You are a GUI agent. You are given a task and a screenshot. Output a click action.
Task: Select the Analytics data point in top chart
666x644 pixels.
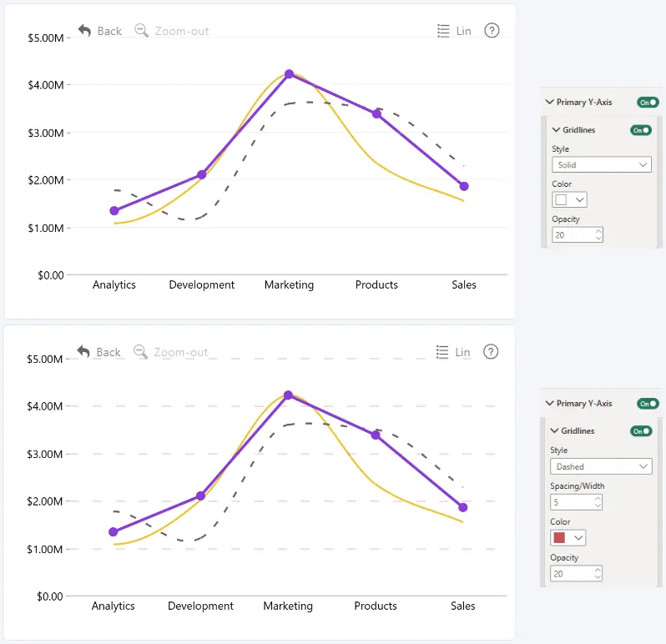click(114, 210)
